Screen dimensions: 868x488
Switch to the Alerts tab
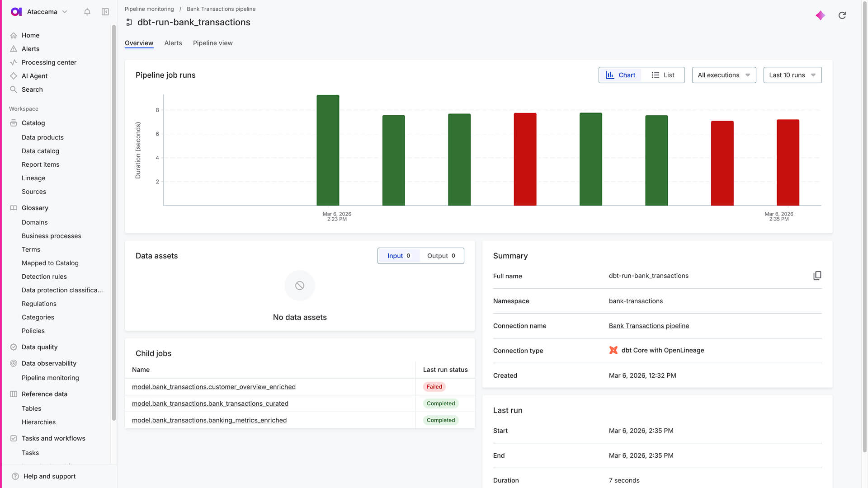point(173,43)
